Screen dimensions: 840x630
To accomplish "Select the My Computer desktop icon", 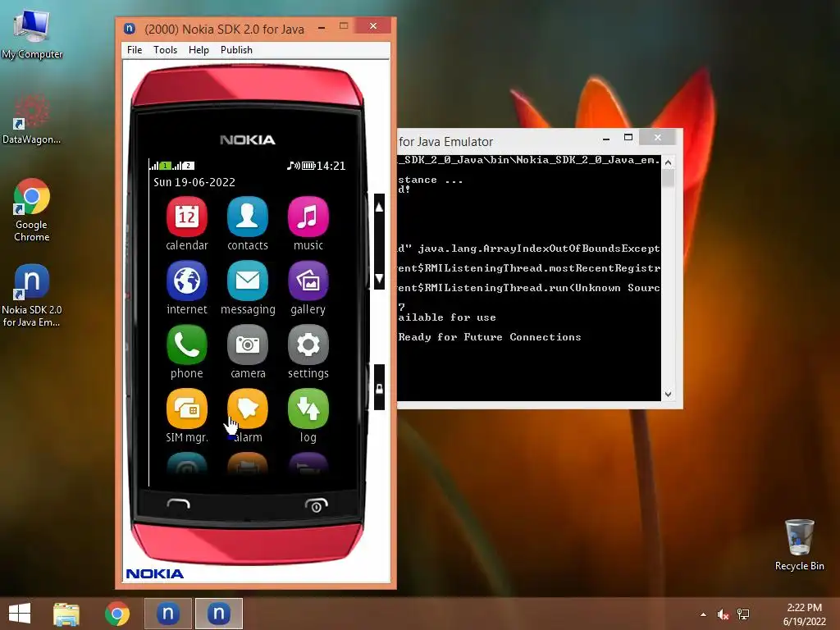I will click(32, 34).
